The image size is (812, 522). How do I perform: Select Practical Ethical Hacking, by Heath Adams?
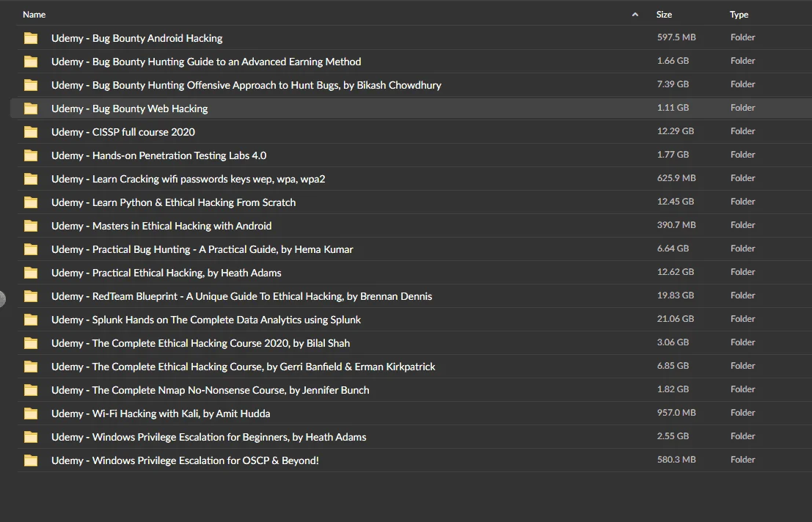coord(167,273)
